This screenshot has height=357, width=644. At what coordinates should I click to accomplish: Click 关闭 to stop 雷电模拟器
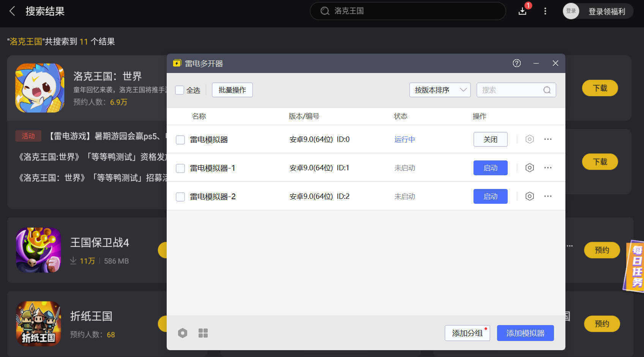[x=491, y=139]
